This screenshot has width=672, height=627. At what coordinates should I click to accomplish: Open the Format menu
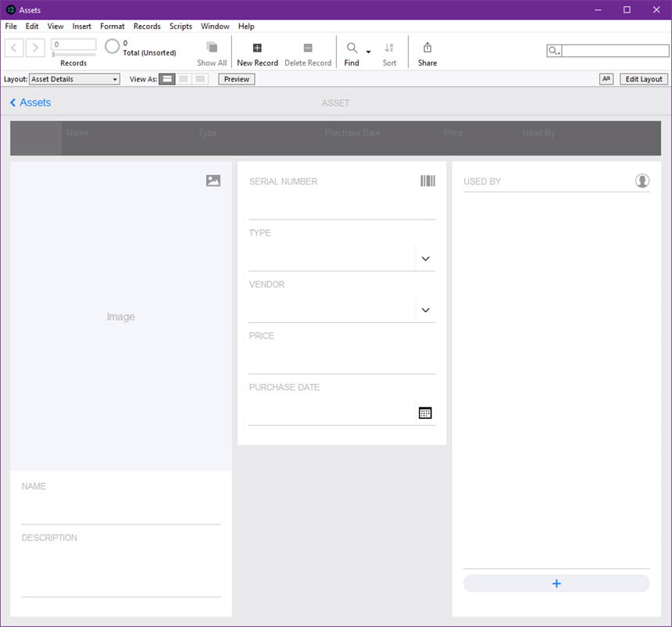pyautogui.click(x=113, y=26)
